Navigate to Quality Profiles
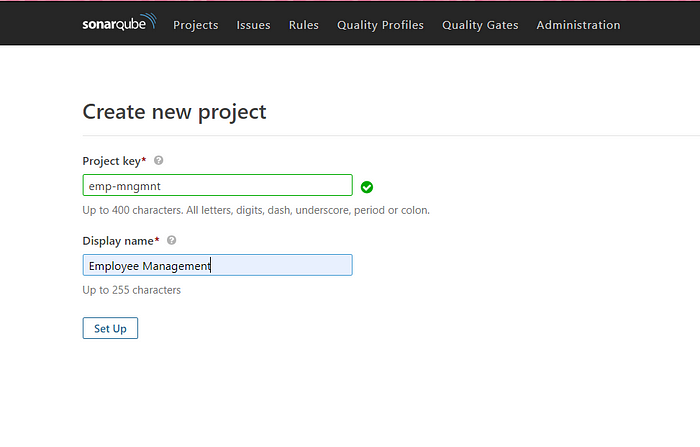Image resolution: width=700 pixels, height=447 pixels. (x=380, y=25)
